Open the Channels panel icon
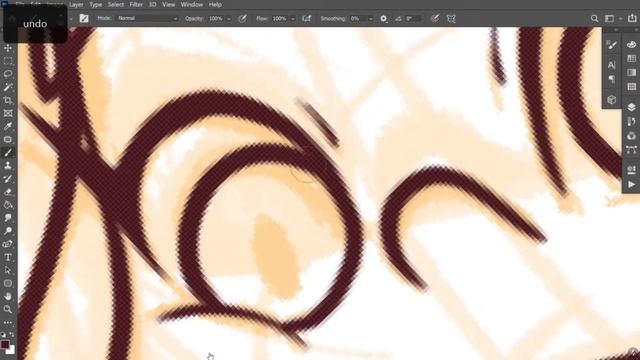Image resolution: width=640 pixels, height=360 pixels. [x=631, y=136]
